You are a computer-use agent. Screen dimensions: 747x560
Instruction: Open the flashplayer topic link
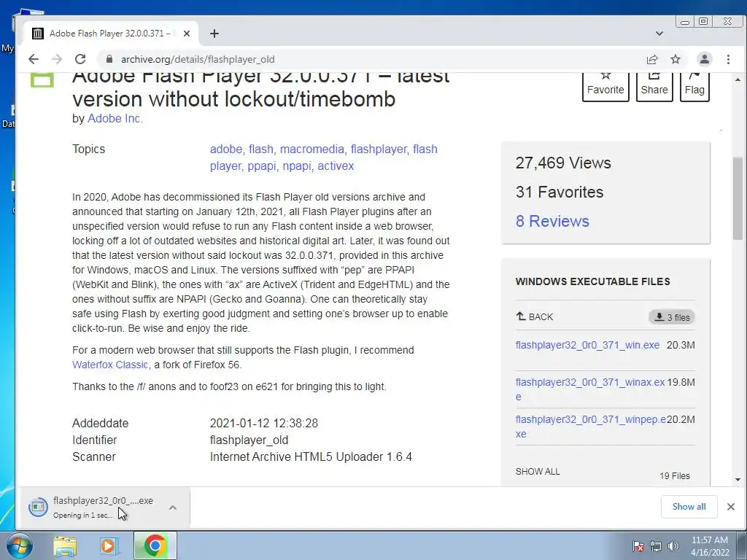[379, 149]
